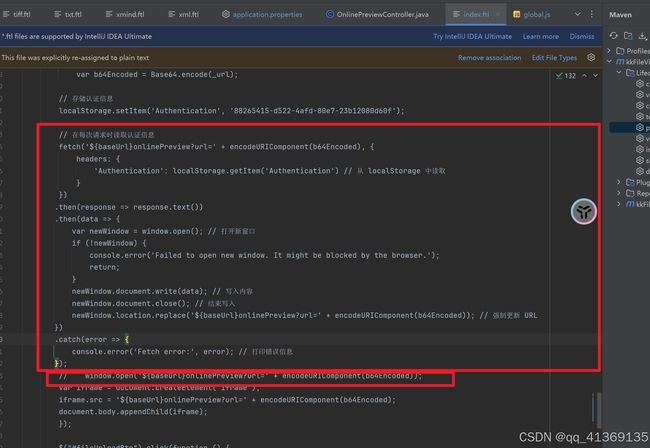Screen dimensions: 650x448
Task: Click Remove association link
Action: (490, 58)
